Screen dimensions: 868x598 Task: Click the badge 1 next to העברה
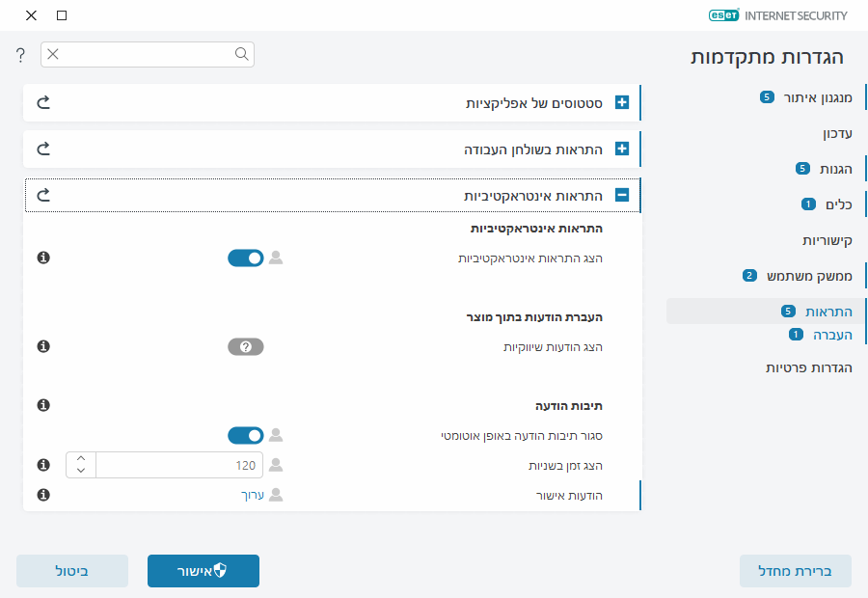(x=796, y=335)
